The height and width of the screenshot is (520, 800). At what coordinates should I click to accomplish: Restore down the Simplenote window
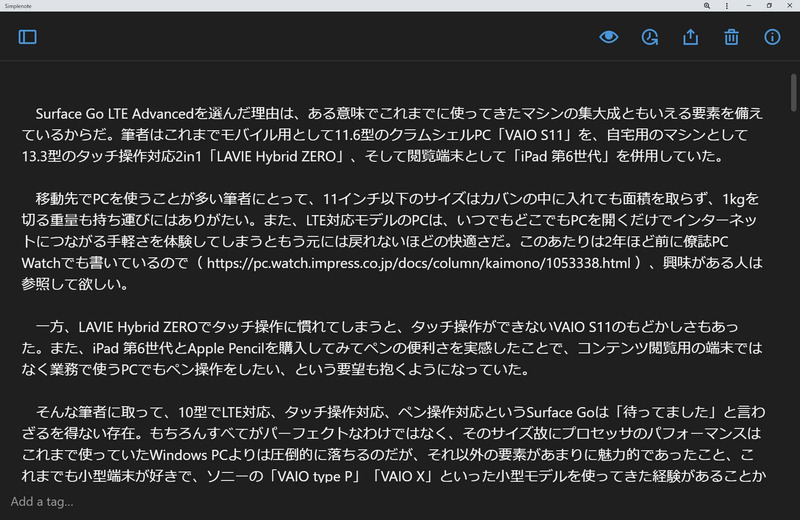[x=769, y=6]
